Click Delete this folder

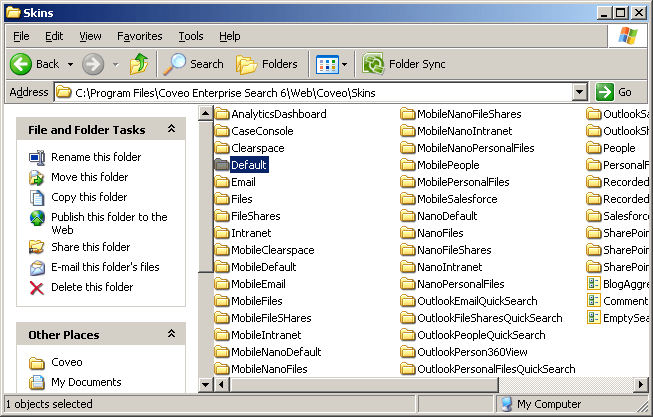[92, 287]
